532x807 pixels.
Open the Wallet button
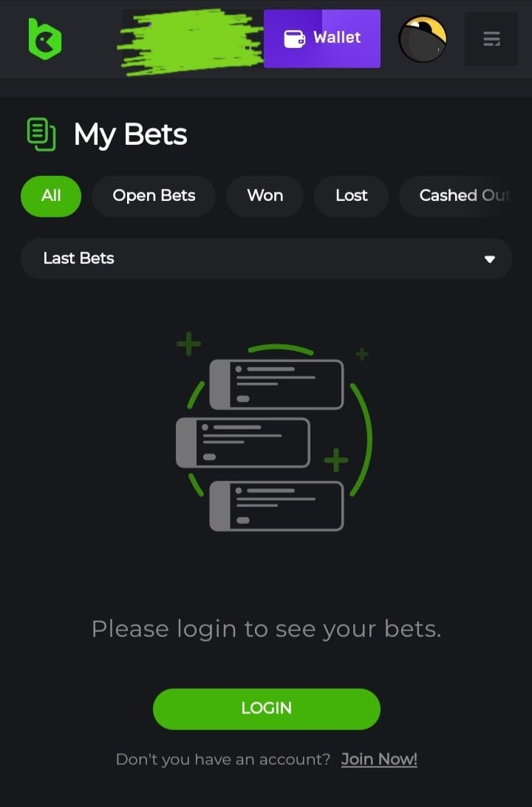[x=322, y=38]
